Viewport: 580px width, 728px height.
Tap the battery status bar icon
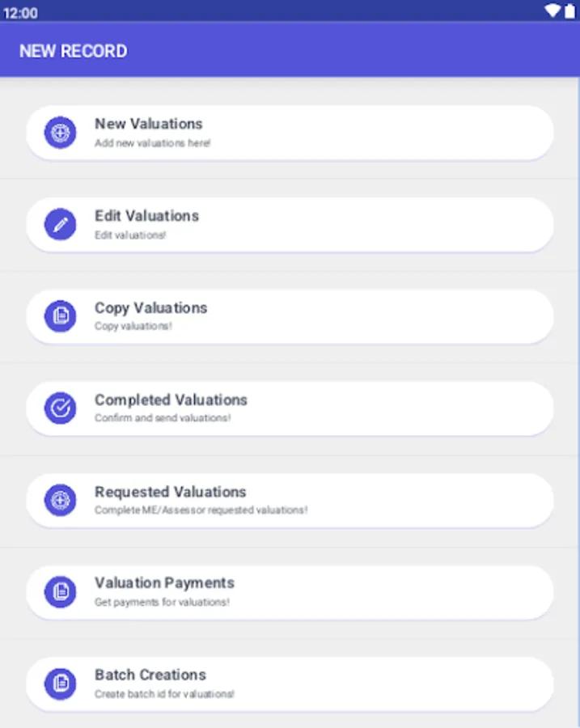point(569,11)
